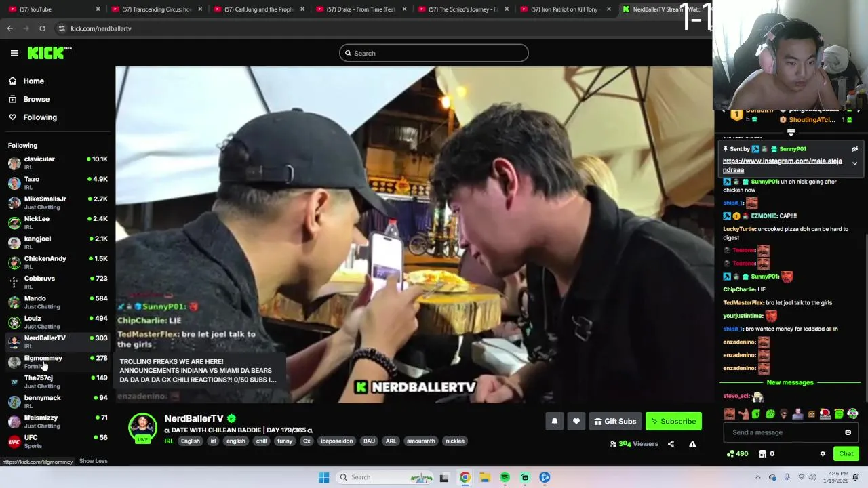Open Tazo's channel in sidebar

click(58, 182)
